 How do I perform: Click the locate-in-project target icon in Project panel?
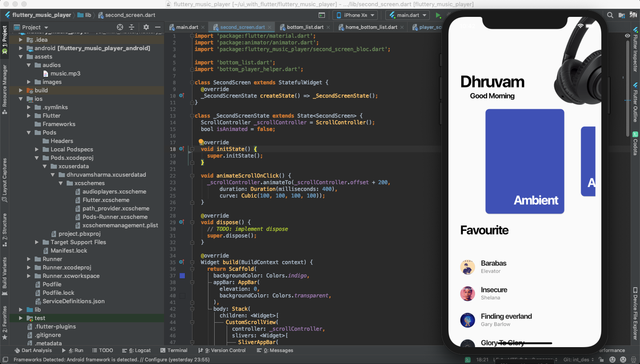(120, 27)
